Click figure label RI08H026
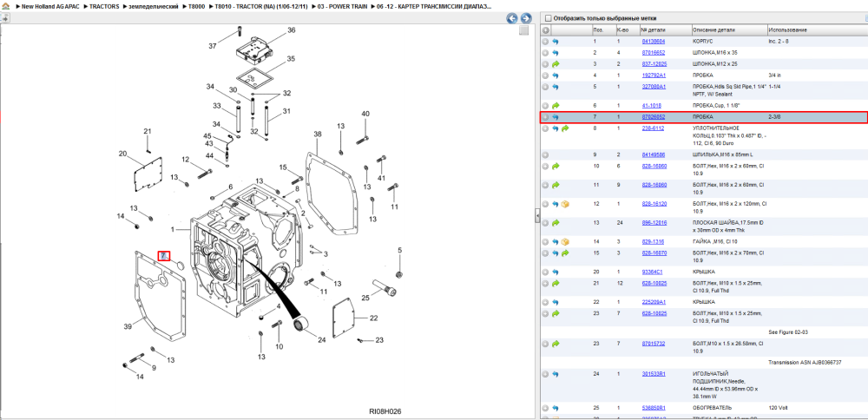Viewport: 868px width, 420px height. pyautogui.click(x=385, y=411)
